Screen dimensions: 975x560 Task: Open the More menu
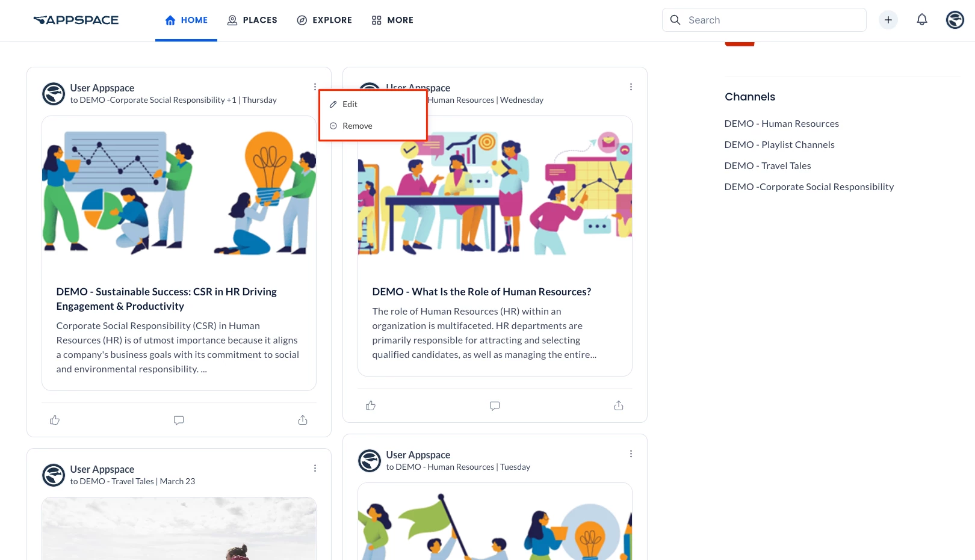point(392,20)
